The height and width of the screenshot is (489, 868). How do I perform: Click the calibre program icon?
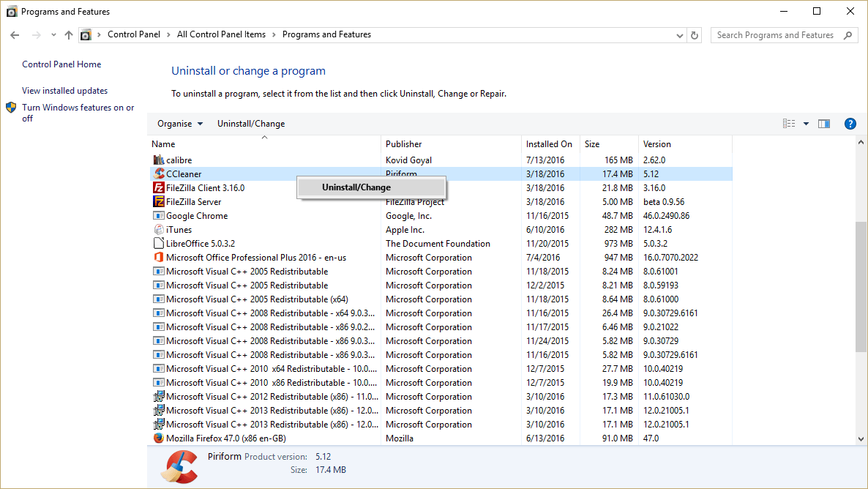click(158, 160)
